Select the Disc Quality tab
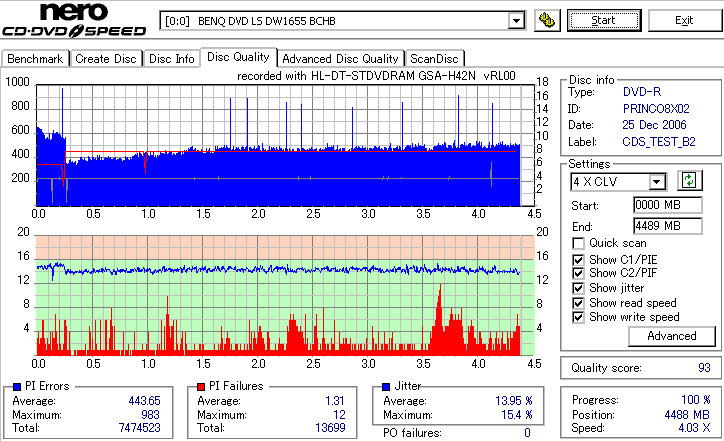724x441 pixels. point(238,57)
